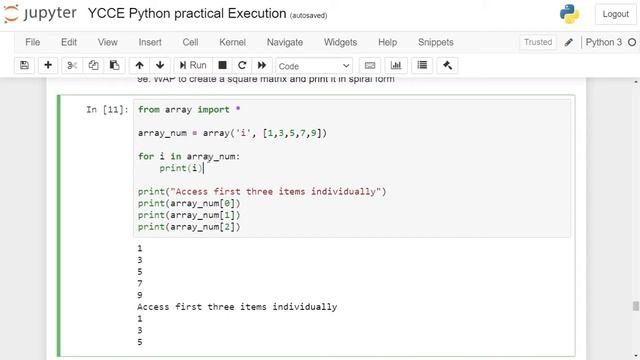Image resolution: width=640 pixels, height=360 pixels.
Task: Restart kernel and rerun all fast-forward icon
Action: pos(262,65)
